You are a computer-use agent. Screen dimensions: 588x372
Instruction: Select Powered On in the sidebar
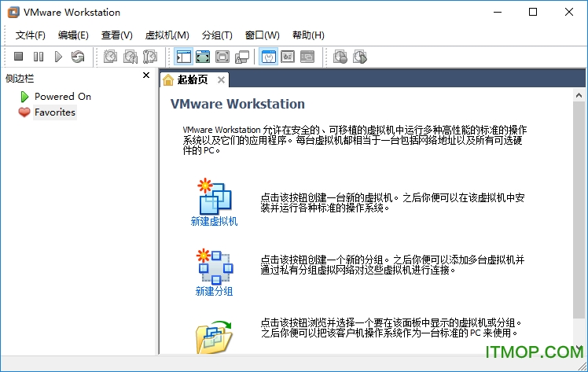click(x=63, y=97)
